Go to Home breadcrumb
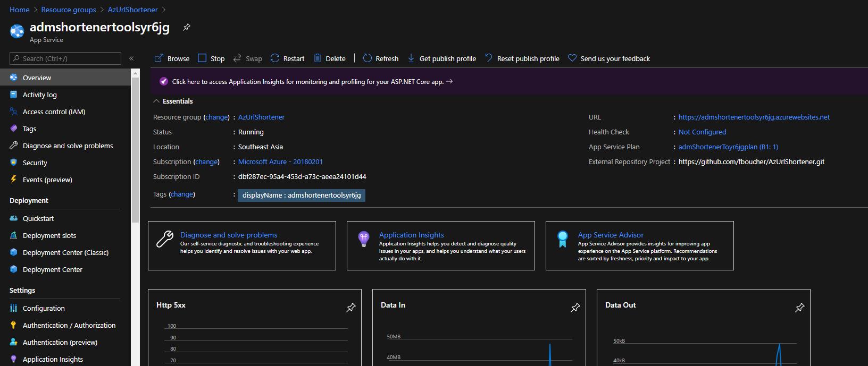 click(x=20, y=10)
